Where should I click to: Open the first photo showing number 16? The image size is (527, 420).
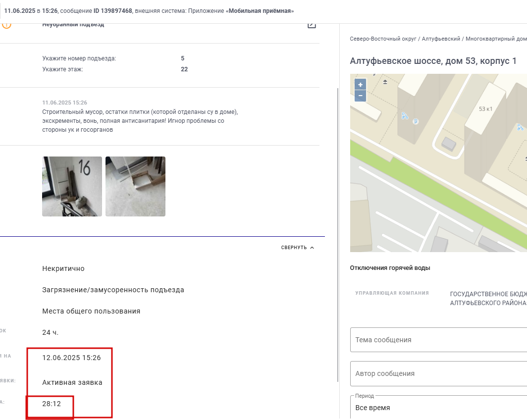(72, 187)
